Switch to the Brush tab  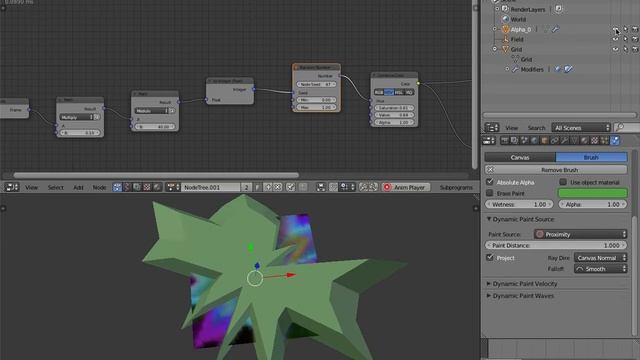point(591,157)
